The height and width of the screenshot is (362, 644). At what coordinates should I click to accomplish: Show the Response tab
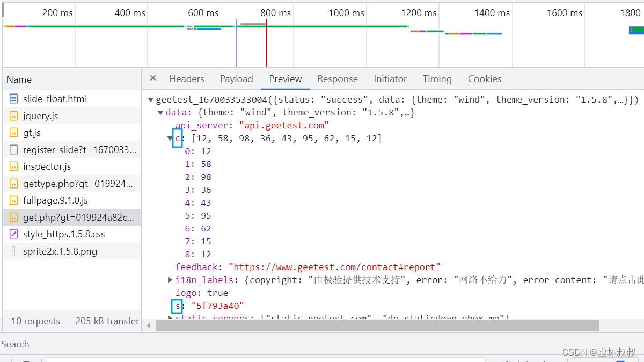point(338,79)
